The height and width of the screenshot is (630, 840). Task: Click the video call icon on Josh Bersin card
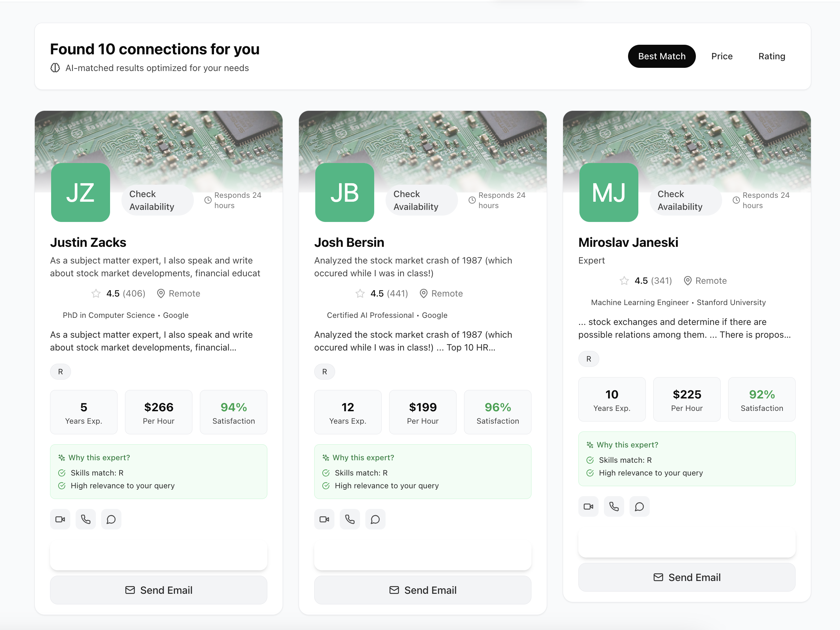click(x=324, y=519)
